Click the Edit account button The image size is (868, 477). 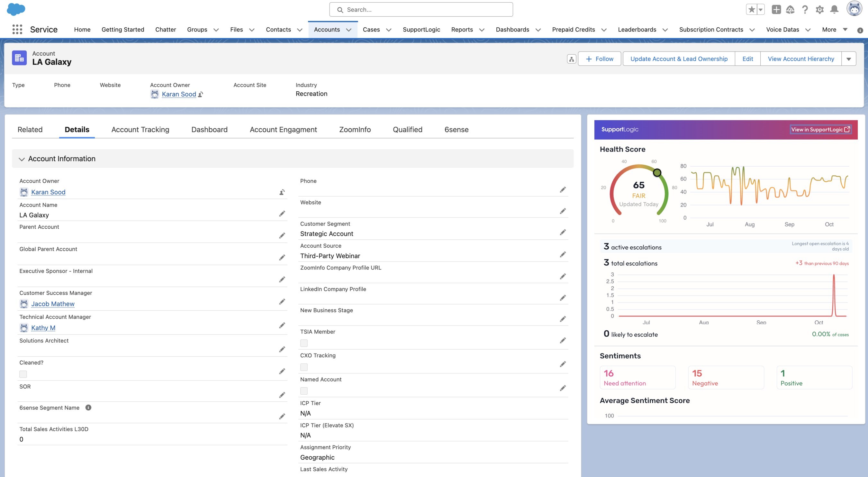747,59
